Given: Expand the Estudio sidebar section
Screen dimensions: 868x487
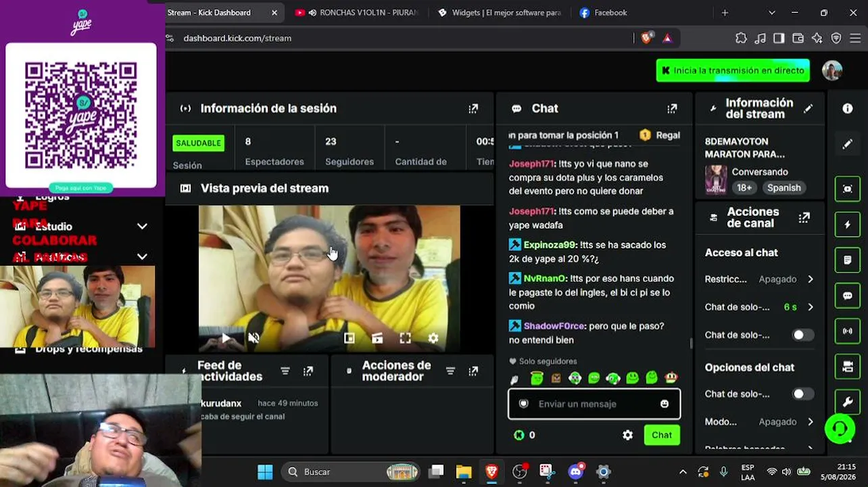Looking at the screenshot, I should (142, 227).
